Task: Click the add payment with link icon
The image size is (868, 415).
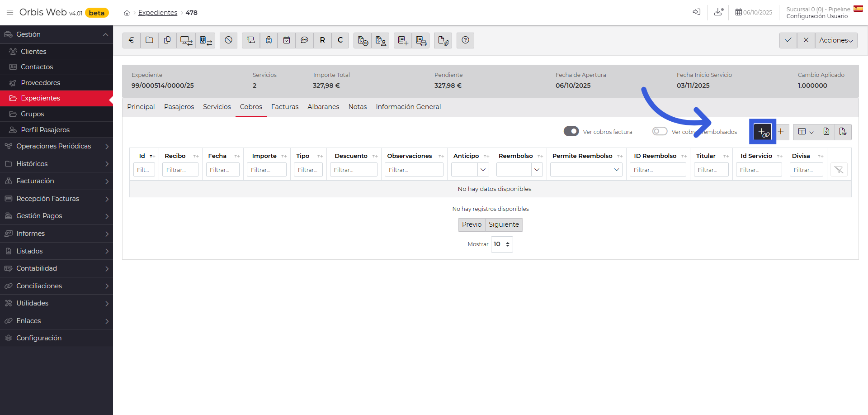Action: (763, 132)
